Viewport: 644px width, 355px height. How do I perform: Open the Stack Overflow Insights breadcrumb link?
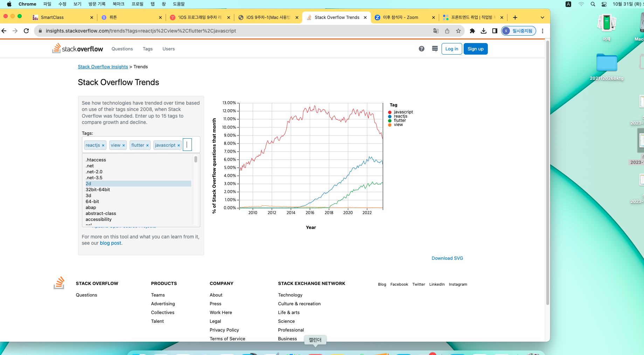tap(103, 67)
